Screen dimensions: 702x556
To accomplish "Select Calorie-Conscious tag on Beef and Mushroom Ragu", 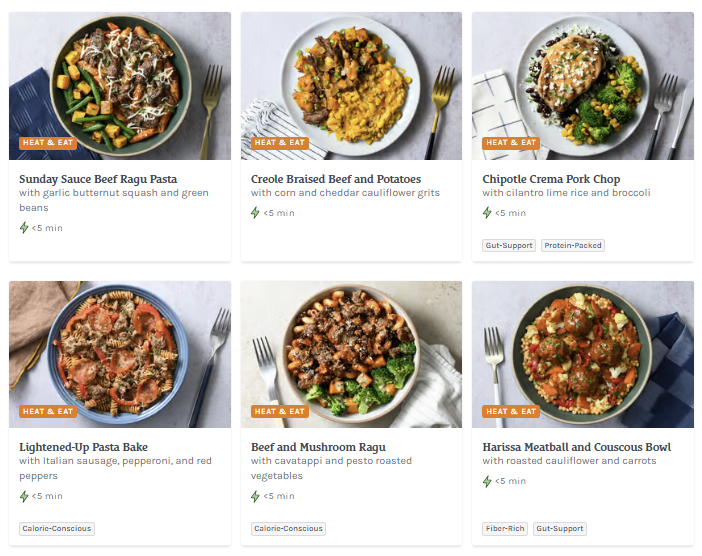I will 288,529.
